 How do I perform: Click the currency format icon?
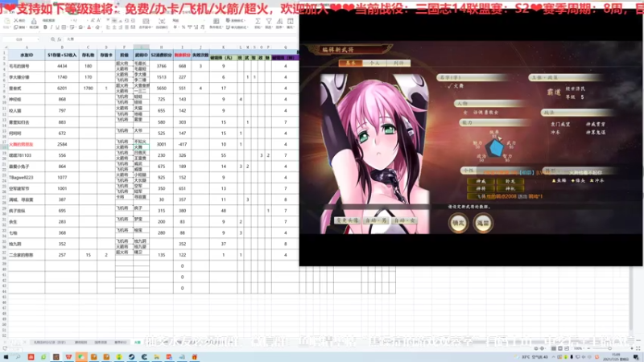tap(175, 27)
